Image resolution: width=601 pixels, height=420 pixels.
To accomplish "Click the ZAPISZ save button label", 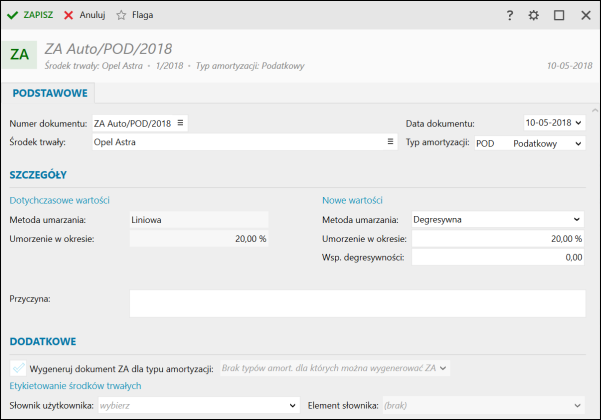I will (x=38, y=15).
